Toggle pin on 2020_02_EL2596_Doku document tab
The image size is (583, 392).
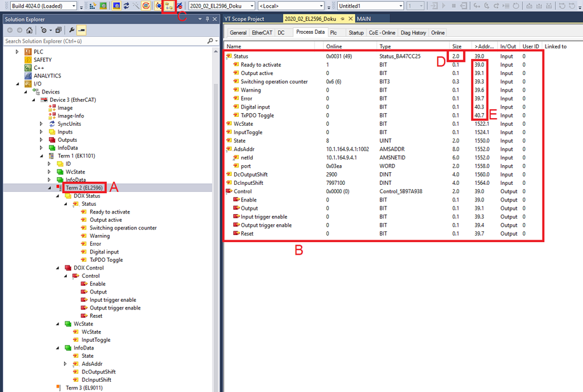(x=342, y=18)
